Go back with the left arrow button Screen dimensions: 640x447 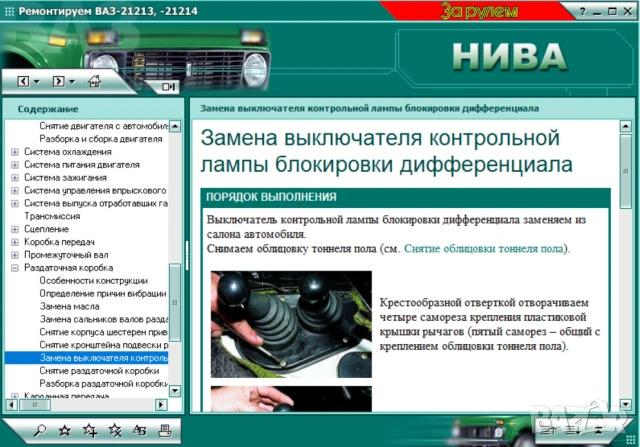click(x=23, y=81)
